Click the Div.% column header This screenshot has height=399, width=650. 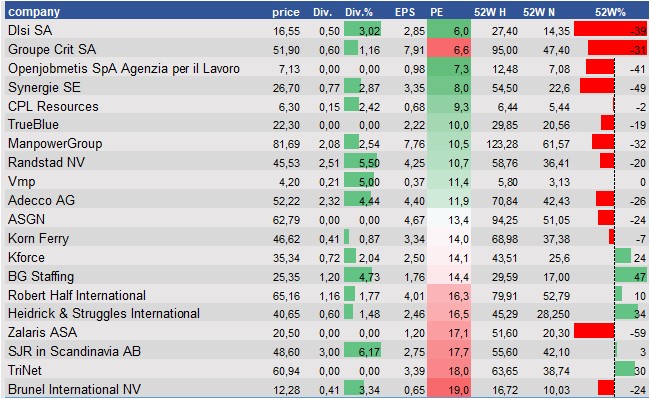click(x=359, y=12)
